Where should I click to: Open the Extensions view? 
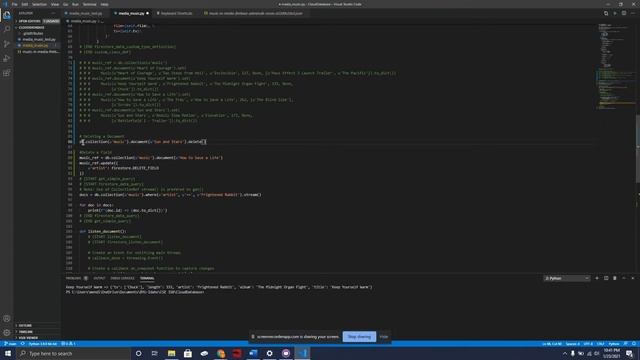coord(7,73)
